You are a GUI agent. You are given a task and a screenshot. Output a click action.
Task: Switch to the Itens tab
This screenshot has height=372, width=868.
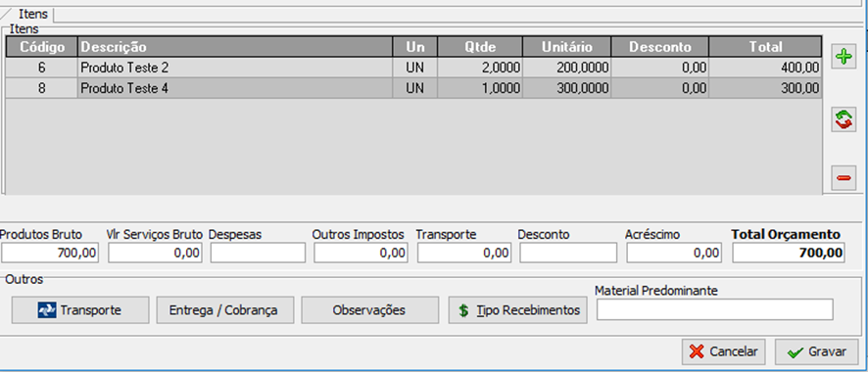coord(33,14)
